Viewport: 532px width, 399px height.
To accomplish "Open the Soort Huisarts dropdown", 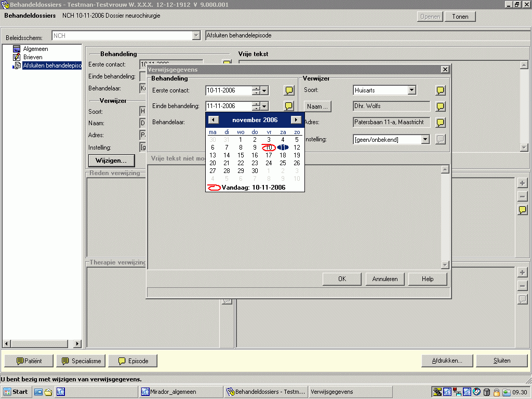I will pyautogui.click(x=411, y=90).
